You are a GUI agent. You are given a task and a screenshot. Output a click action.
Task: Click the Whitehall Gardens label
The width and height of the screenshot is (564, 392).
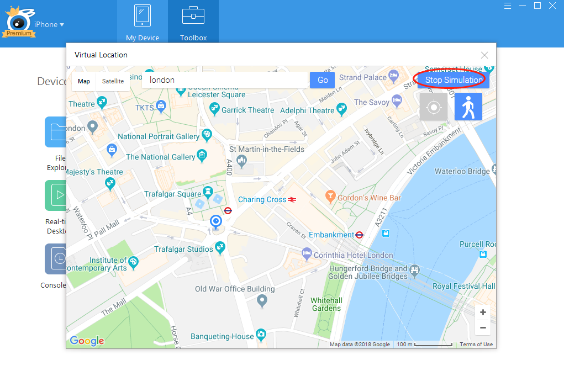click(x=326, y=304)
